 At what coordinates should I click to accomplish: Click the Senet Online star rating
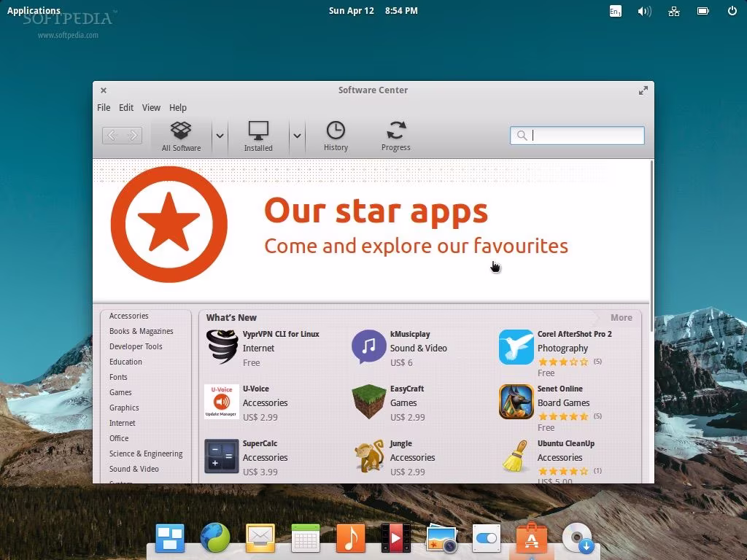click(x=563, y=416)
